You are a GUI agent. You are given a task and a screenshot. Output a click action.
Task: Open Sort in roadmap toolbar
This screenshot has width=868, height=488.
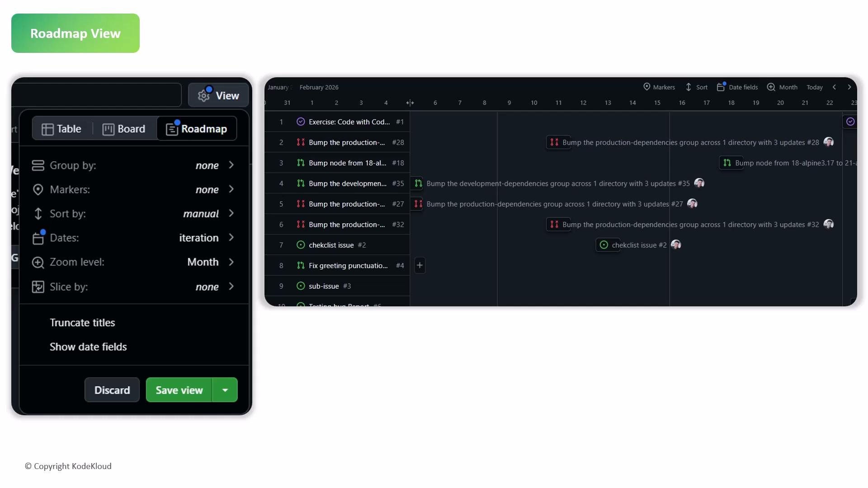point(696,87)
